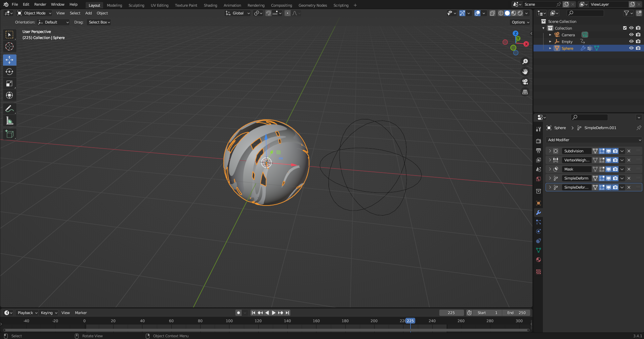
Task: Hide the Sphere object in viewport
Action: 631,48
